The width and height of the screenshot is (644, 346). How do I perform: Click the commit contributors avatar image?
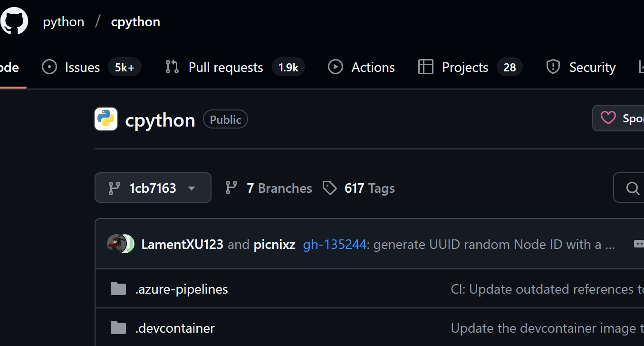(x=120, y=244)
